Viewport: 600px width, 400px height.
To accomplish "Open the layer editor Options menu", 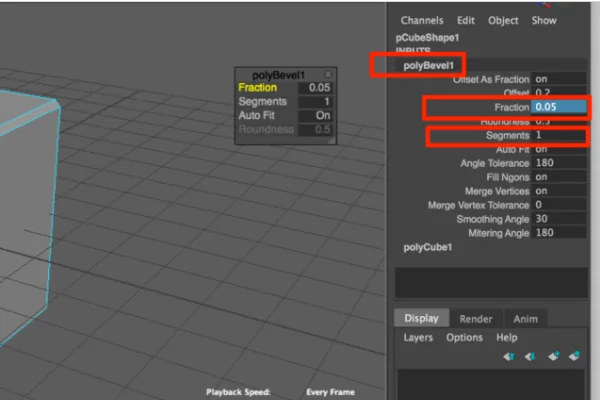I will tap(464, 337).
